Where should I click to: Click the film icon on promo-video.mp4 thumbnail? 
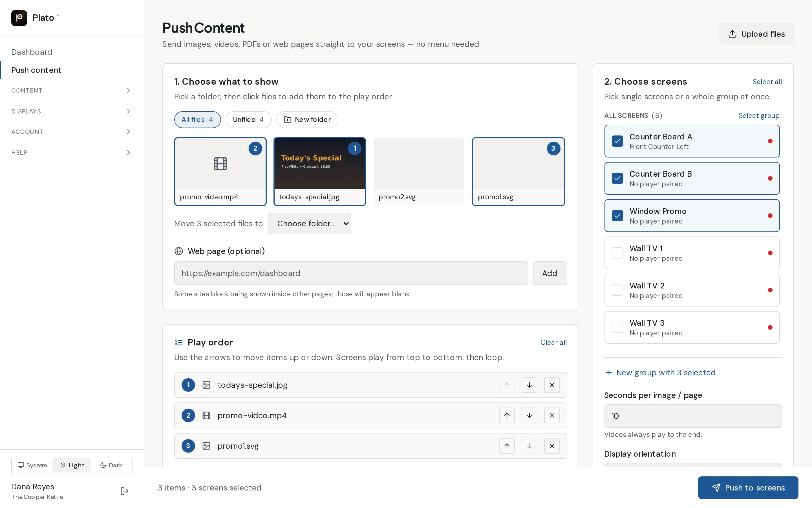(x=220, y=164)
